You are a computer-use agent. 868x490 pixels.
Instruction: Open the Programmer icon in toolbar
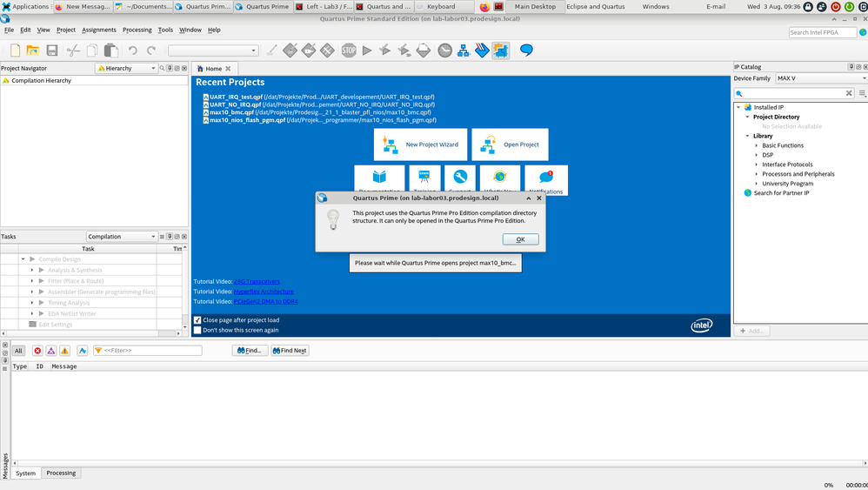point(482,50)
